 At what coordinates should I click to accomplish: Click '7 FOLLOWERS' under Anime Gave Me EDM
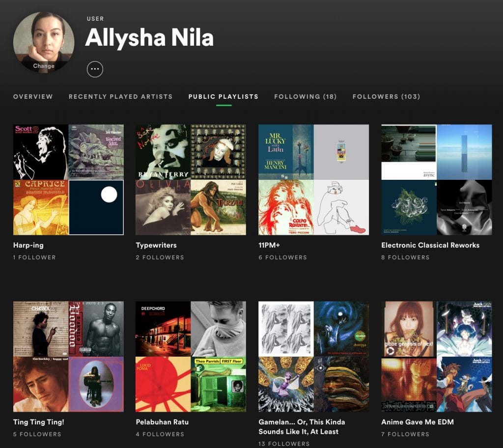click(x=405, y=434)
